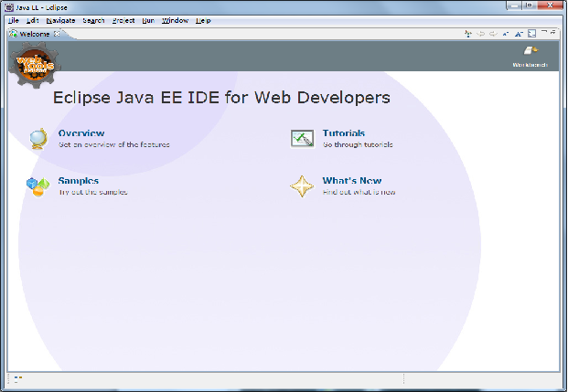Click 'Get an overview of the features' text
This screenshot has width=568, height=392.
pos(114,144)
